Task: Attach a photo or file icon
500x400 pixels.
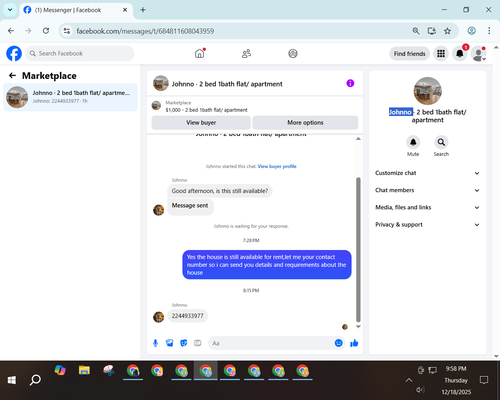Action: pyautogui.click(x=170, y=343)
